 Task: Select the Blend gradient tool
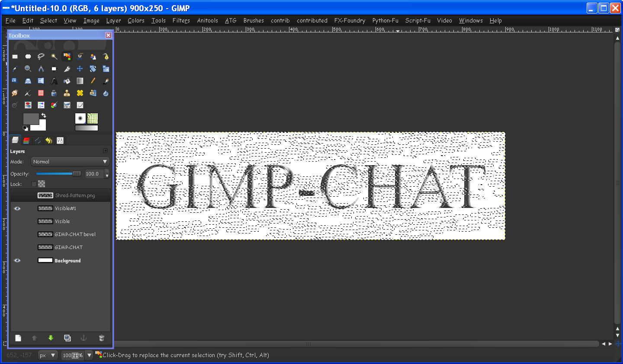(x=80, y=81)
